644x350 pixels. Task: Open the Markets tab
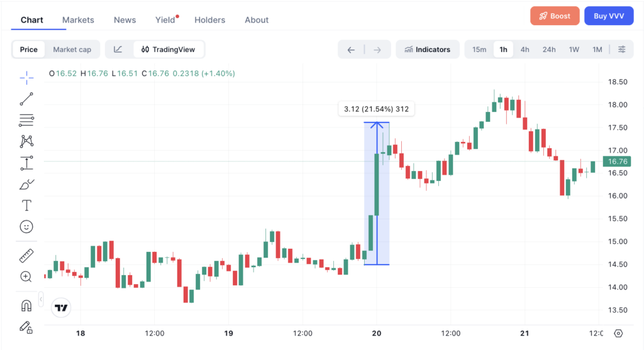[x=78, y=19]
